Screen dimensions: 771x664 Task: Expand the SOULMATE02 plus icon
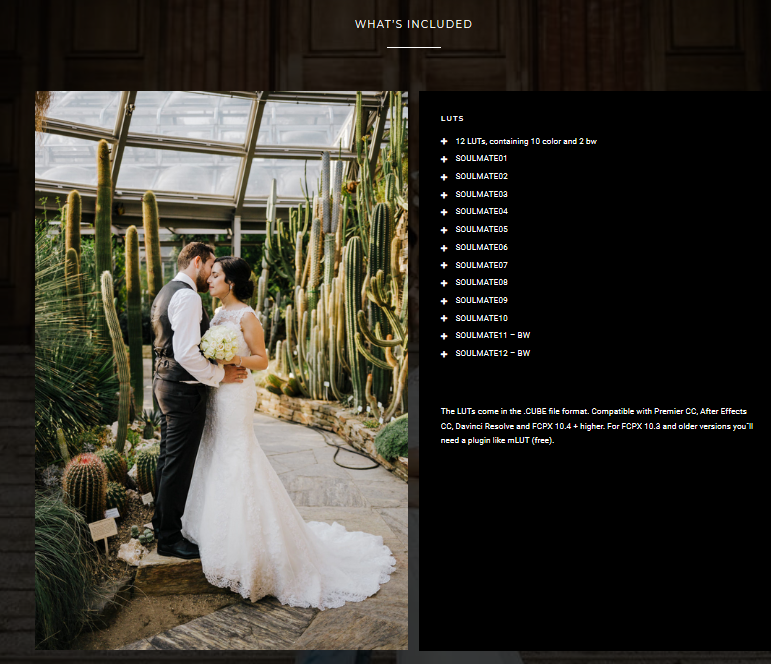[444, 177]
